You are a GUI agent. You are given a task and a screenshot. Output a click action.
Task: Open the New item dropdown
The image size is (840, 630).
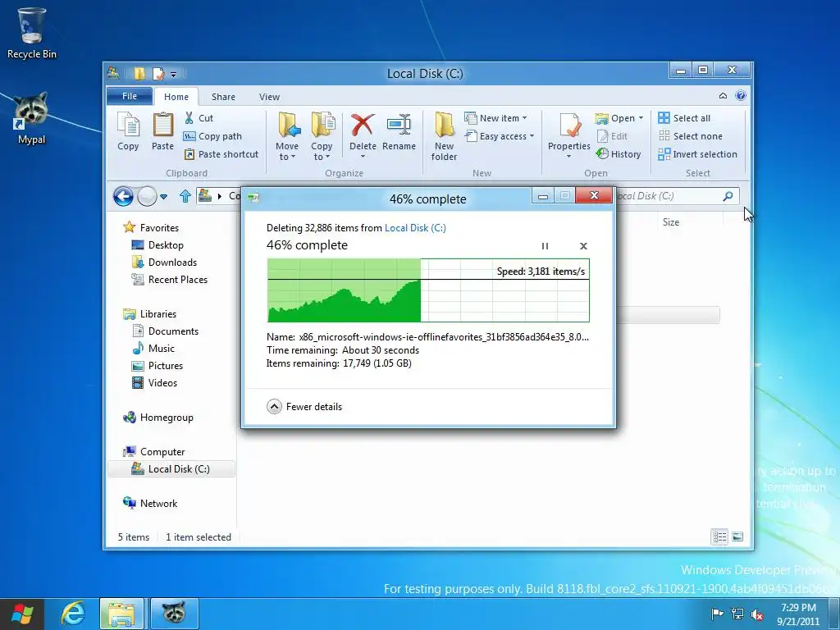(496, 118)
